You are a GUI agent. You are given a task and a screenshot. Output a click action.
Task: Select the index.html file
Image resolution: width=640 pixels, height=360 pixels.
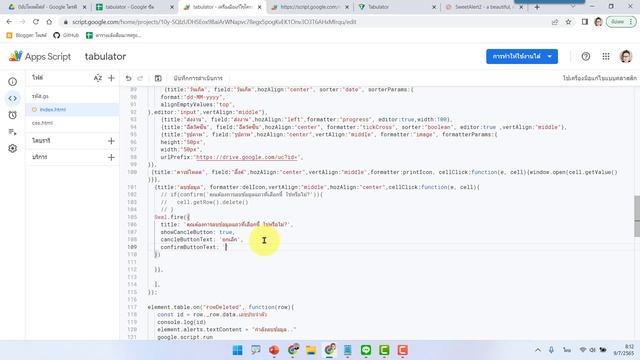point(72,109)
